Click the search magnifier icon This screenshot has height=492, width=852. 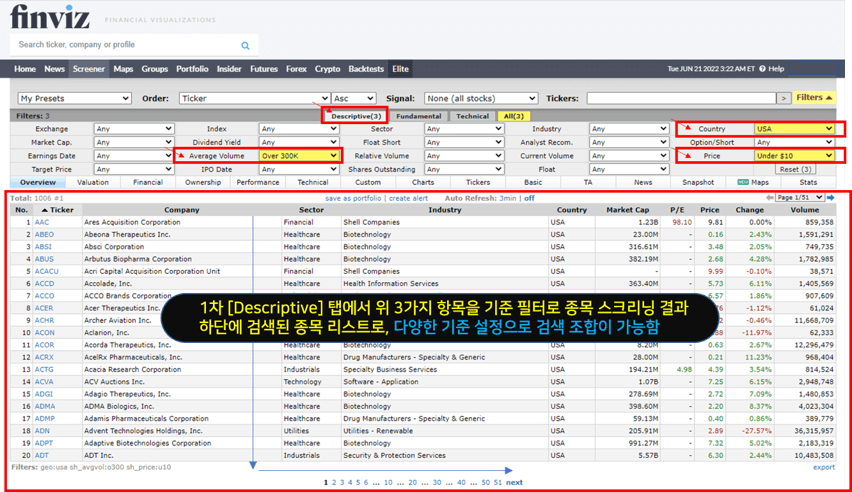pos(246,46)
